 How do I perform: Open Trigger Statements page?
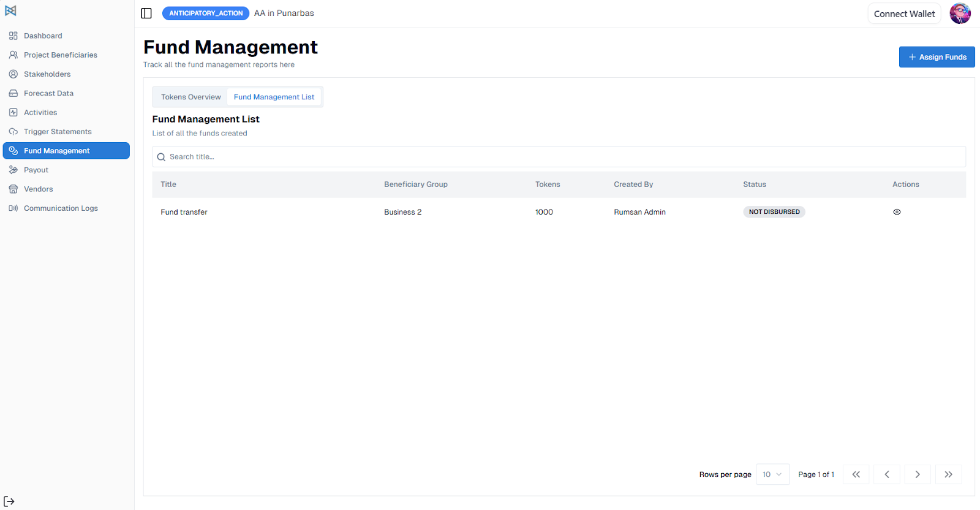pos(66,132)
